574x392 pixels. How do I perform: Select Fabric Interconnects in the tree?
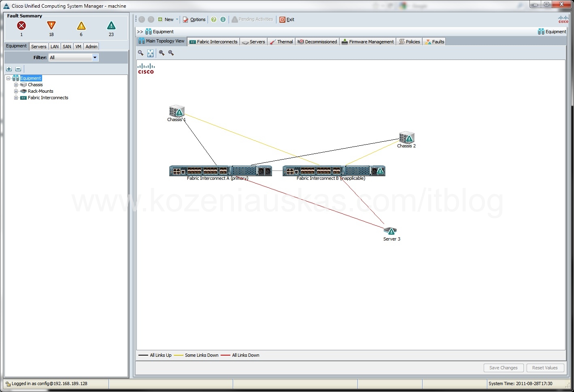coord(48,98)
